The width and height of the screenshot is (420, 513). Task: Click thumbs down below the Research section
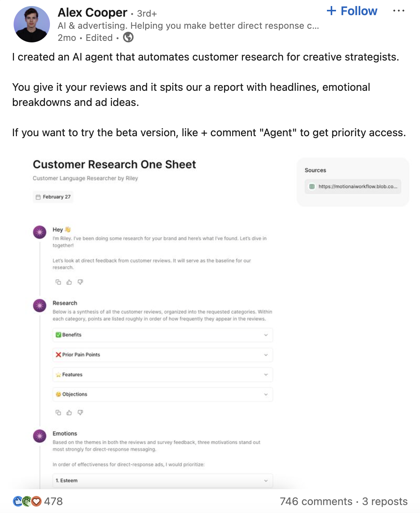(x=80, y=413)
